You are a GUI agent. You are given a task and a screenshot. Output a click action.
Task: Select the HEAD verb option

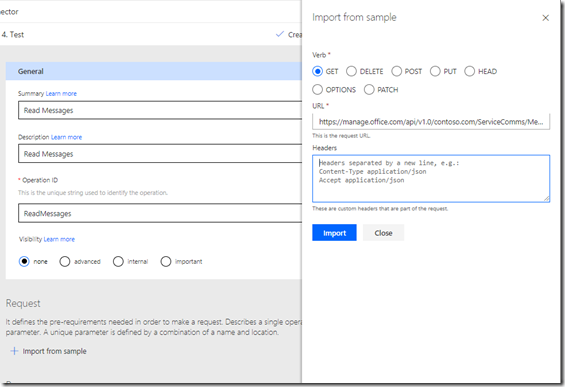470,71
